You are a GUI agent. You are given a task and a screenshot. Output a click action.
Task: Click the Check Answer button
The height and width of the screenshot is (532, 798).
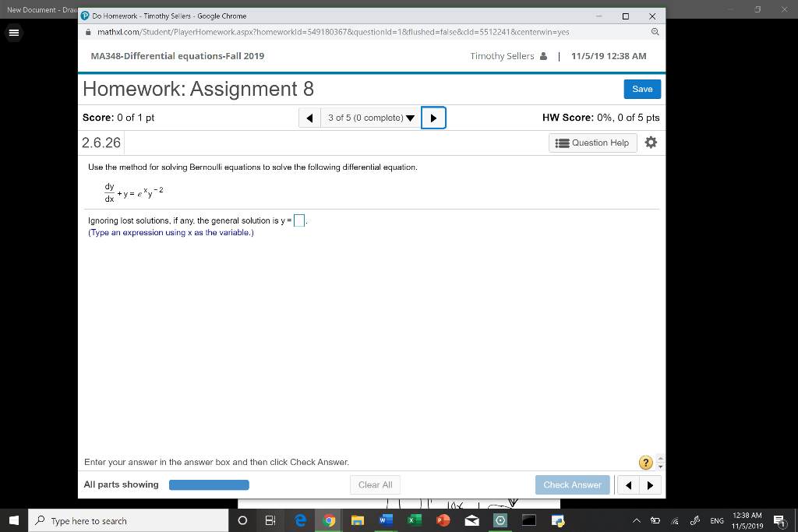(x=573, y=484)
